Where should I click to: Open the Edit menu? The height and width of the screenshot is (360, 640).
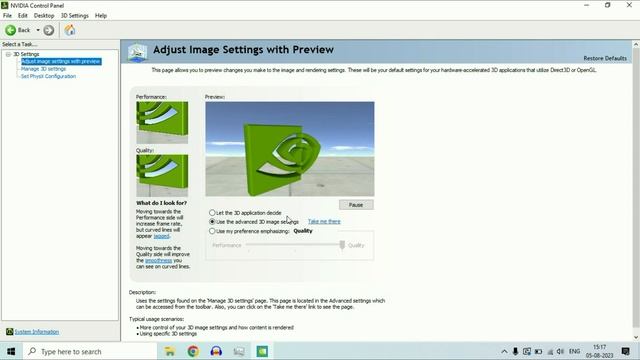[x=22, y=16]
